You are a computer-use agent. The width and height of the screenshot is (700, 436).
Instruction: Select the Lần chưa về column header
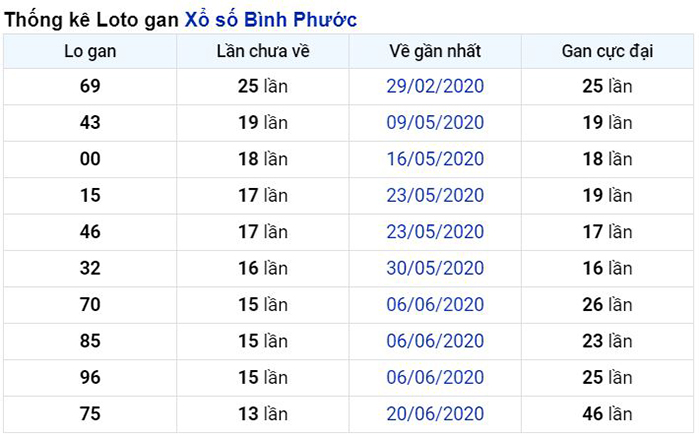click(x=263, y=51)
